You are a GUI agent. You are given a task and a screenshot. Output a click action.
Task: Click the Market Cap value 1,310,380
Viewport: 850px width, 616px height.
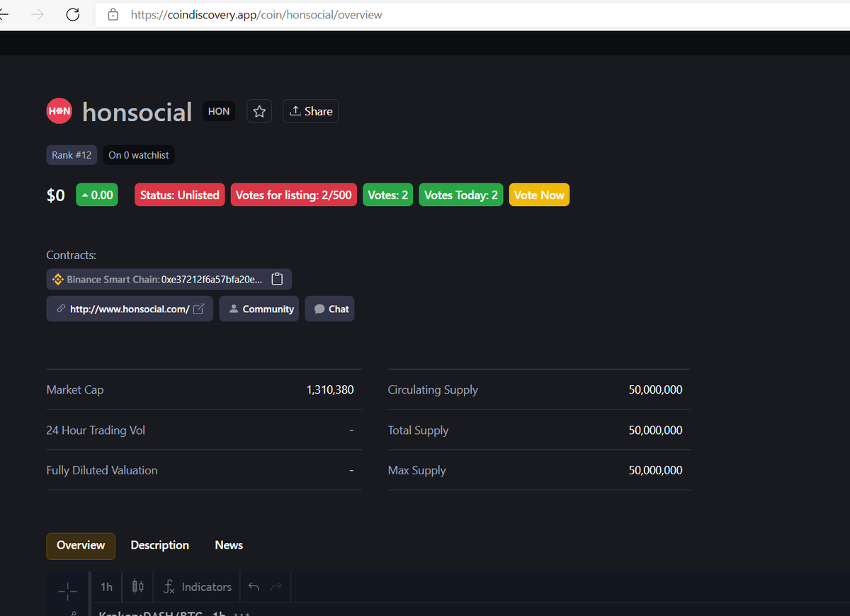pos(330,389)
